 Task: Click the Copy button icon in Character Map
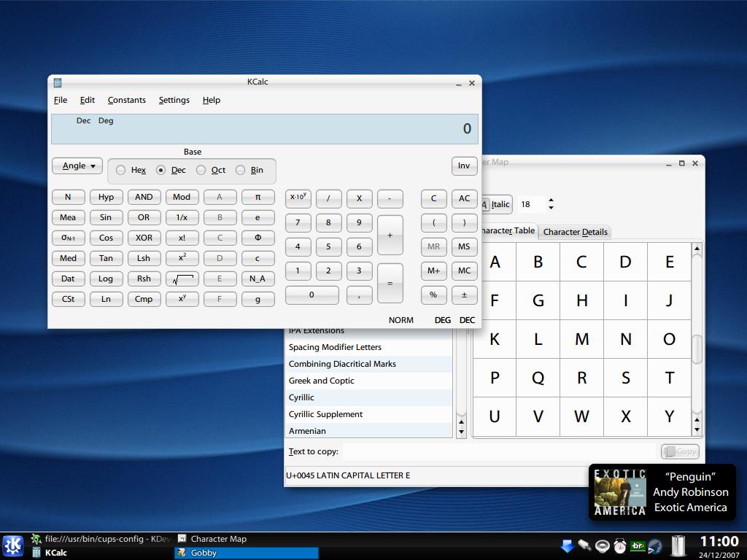point(670,451)
